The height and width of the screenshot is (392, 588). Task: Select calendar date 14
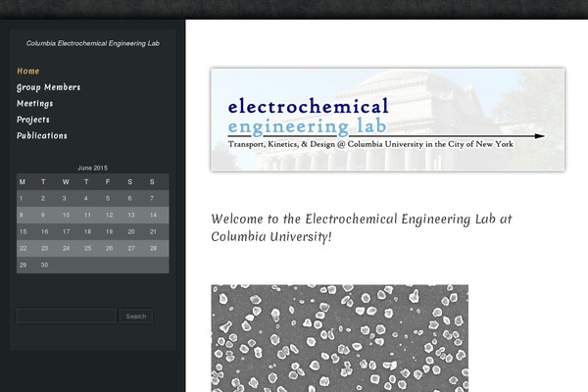pos(153,216)
